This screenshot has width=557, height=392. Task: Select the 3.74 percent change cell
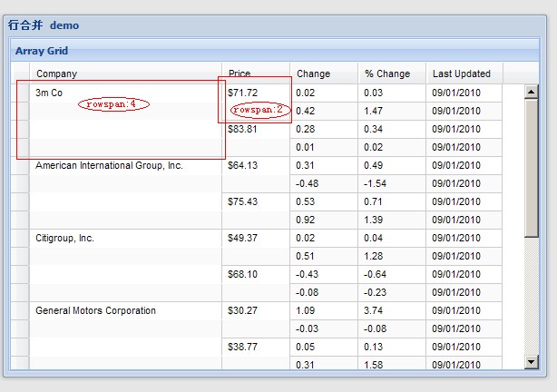[x=374, y=310]
